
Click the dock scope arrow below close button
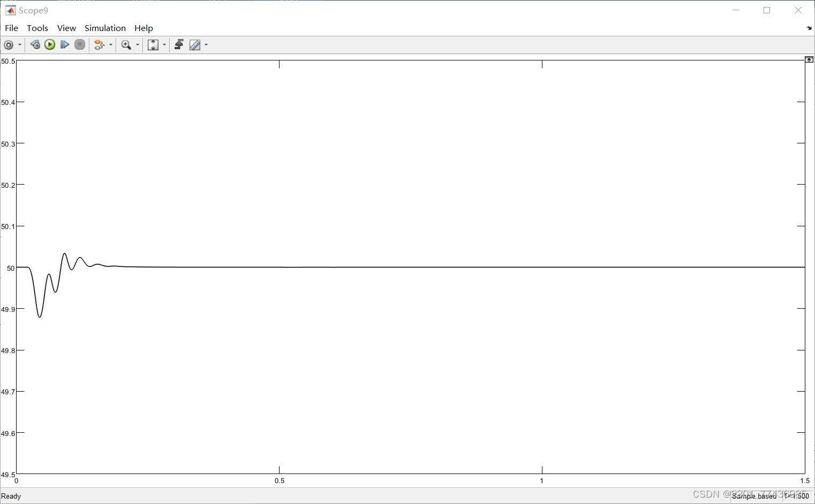pyautogui.click(x=809, y=28)
